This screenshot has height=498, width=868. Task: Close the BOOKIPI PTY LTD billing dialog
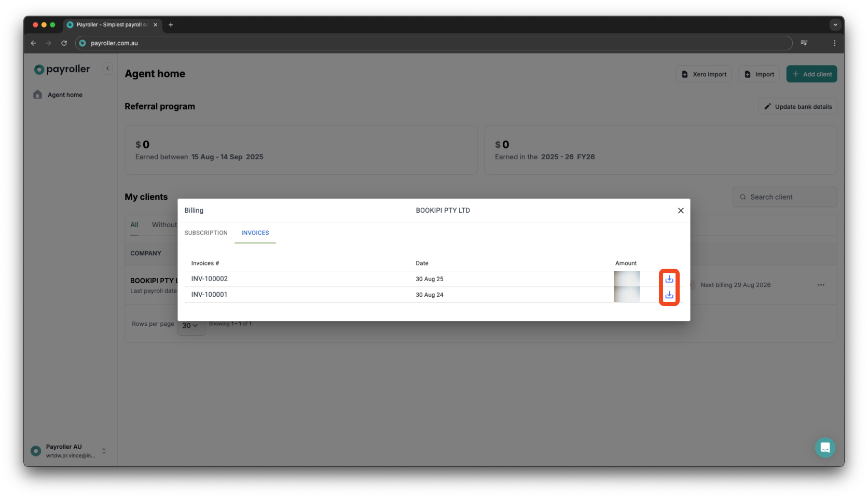pyautogui.click(x=681, y=211)
